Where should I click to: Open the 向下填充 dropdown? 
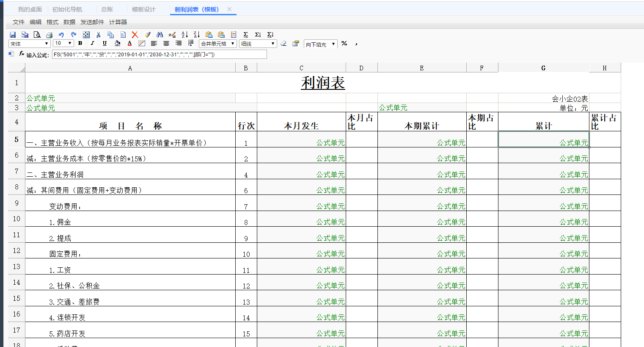[321, 44]
